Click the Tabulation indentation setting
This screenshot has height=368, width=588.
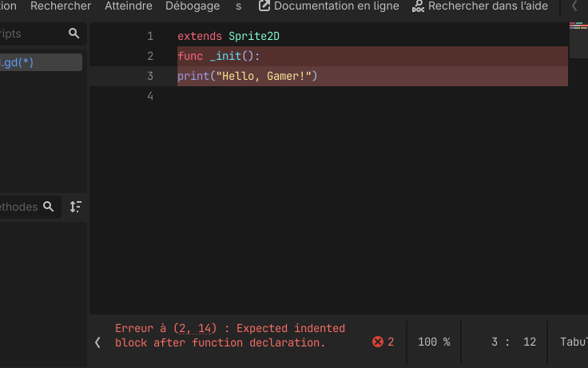click(574, 342)
